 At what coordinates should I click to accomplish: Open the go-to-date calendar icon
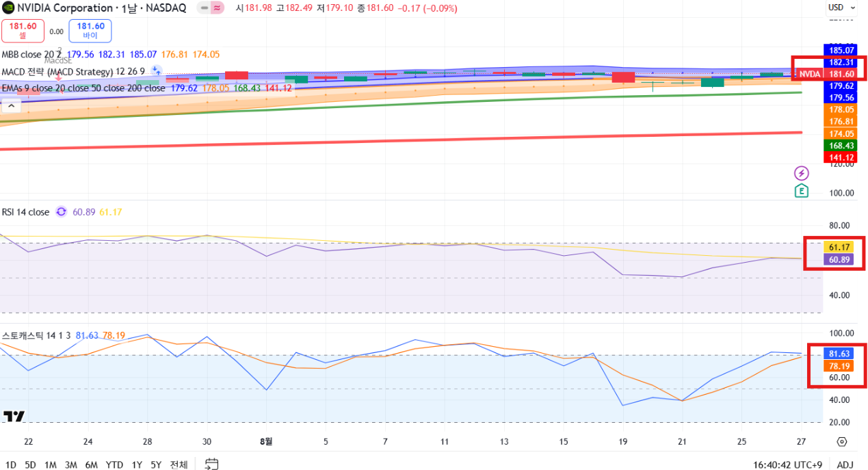212,465
